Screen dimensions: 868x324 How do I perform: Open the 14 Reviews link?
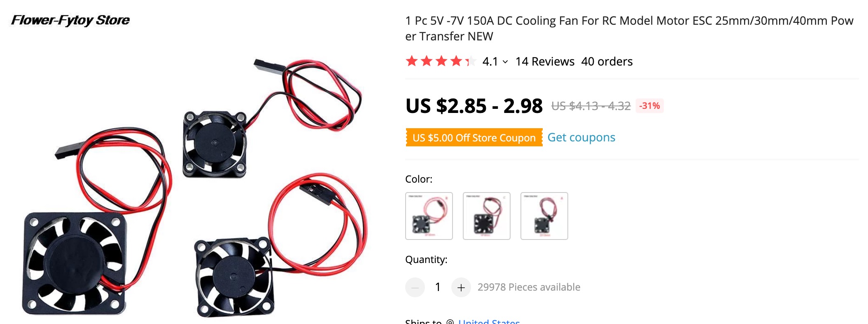tap(545, 61)
